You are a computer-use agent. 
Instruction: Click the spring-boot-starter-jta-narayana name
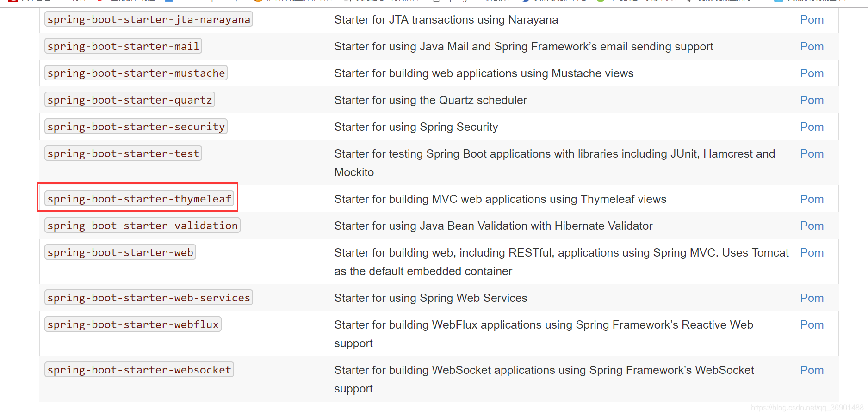(x=149, y=19)
